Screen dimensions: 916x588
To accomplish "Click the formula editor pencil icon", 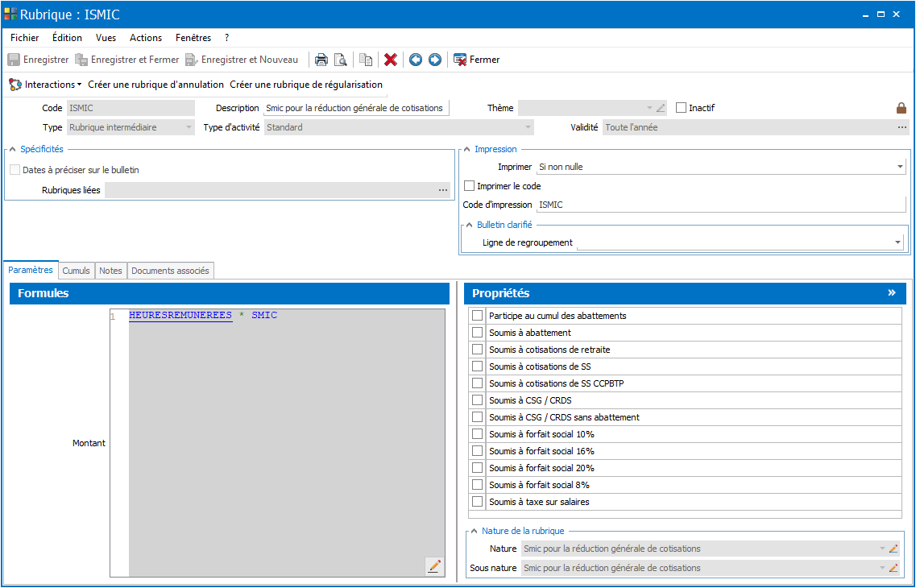I will [434, 565].
